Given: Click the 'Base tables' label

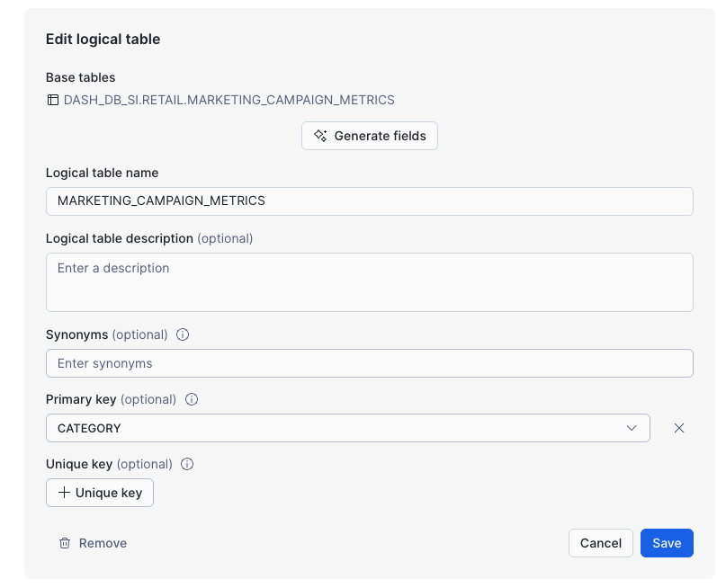Looking at the screenshot, I should [x=80, y=77].
